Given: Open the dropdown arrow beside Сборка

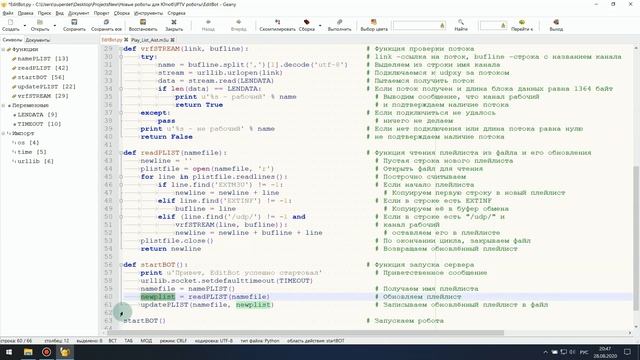Looking at the screenshot, I should pos(320,25).
